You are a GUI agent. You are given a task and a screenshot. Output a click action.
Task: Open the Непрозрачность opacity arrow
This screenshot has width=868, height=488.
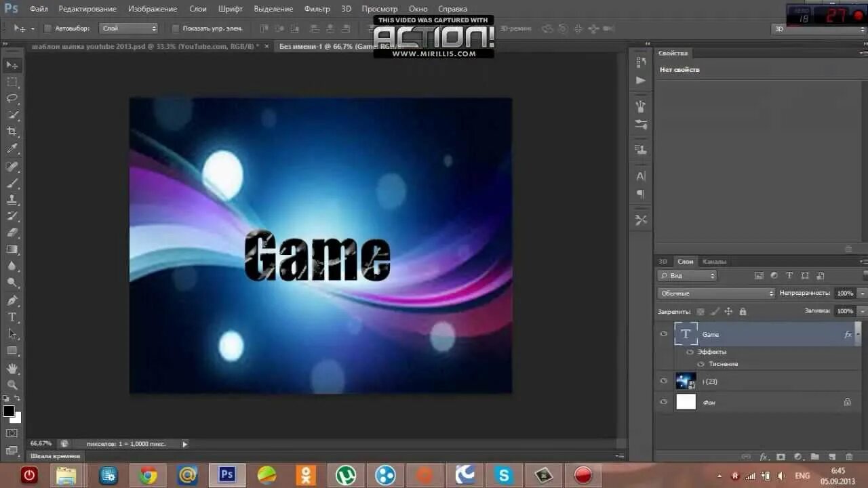(862, 293)
